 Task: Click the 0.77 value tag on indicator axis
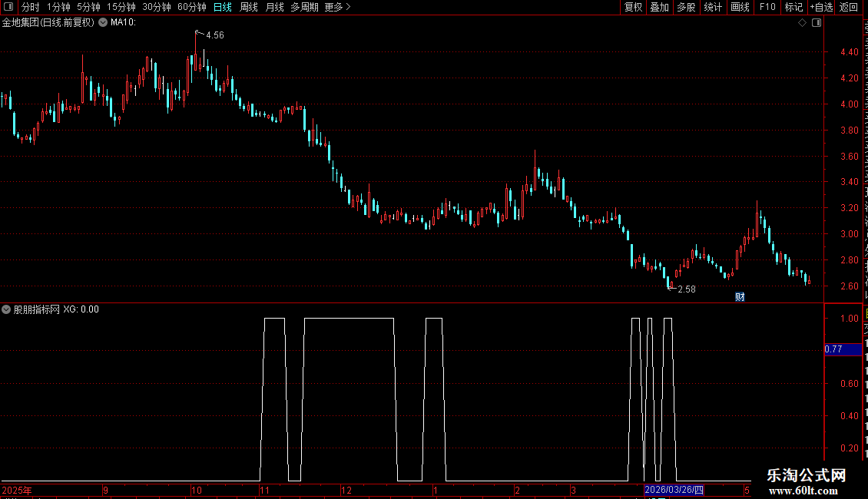coord(843,349)
